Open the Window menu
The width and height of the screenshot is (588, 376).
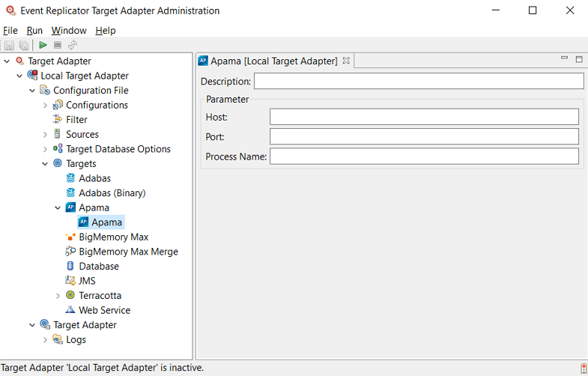69,31
